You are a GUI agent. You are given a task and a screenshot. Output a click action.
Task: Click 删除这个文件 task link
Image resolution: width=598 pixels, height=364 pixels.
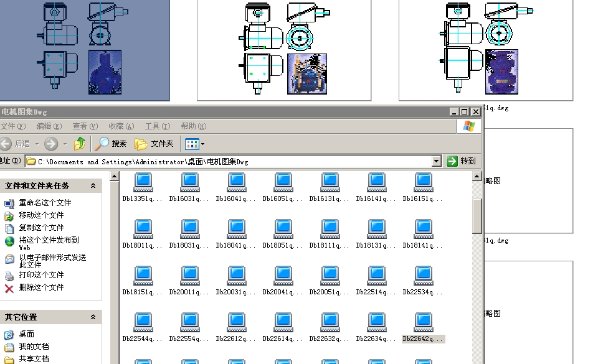(41, 287)
